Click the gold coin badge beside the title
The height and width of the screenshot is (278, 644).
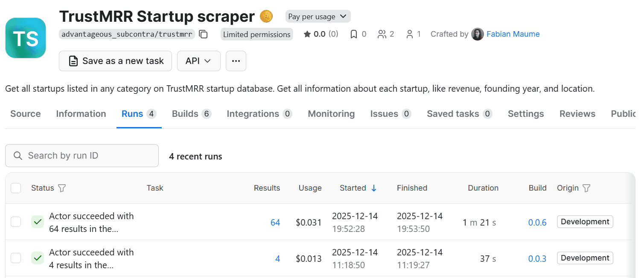point(266,17)
